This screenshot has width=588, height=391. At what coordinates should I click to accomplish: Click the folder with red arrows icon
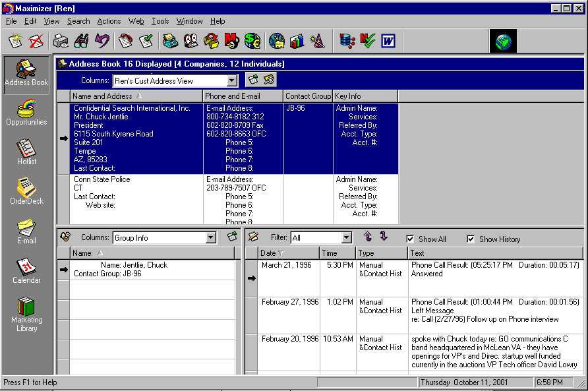pyautogui.click(x=211, y=41)
